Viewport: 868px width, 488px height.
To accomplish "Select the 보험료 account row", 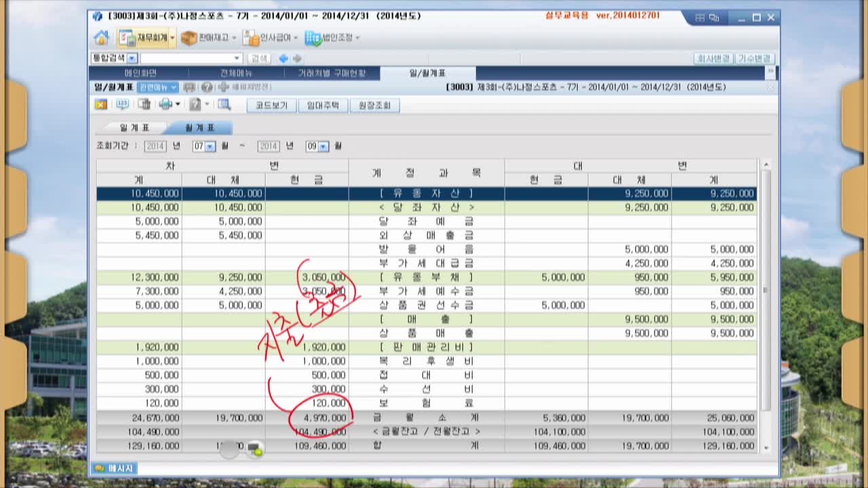I will (426, 403).
